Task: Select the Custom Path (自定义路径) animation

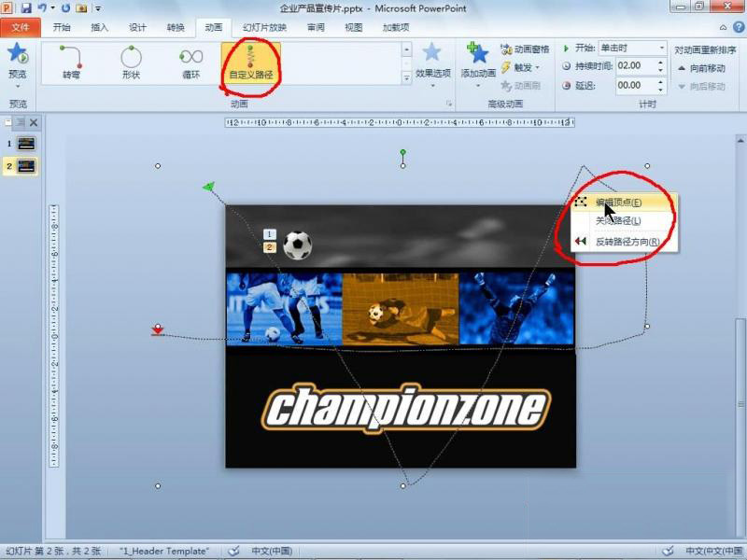Action: point(251,62)
